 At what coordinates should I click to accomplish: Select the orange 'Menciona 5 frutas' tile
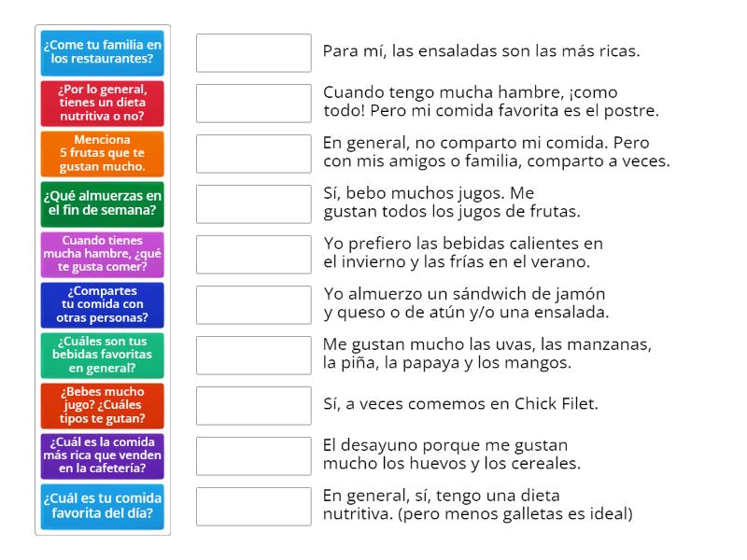click(103, 153)
